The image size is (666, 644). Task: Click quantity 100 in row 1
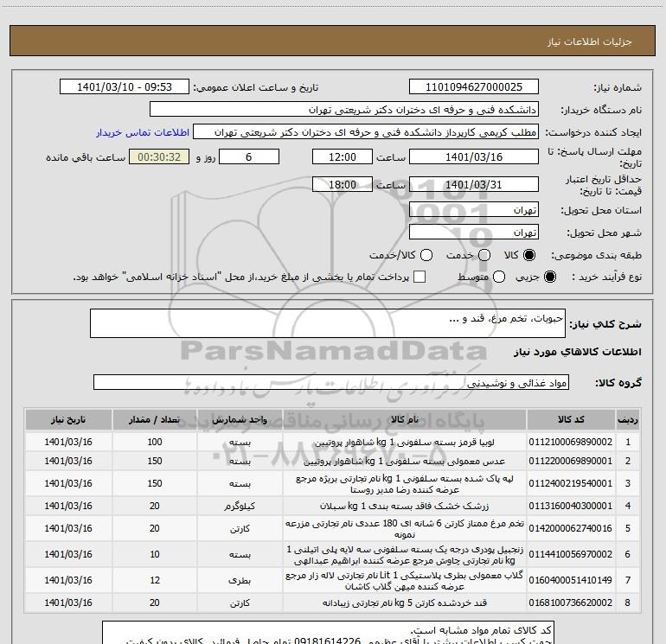tap(155, 442)
